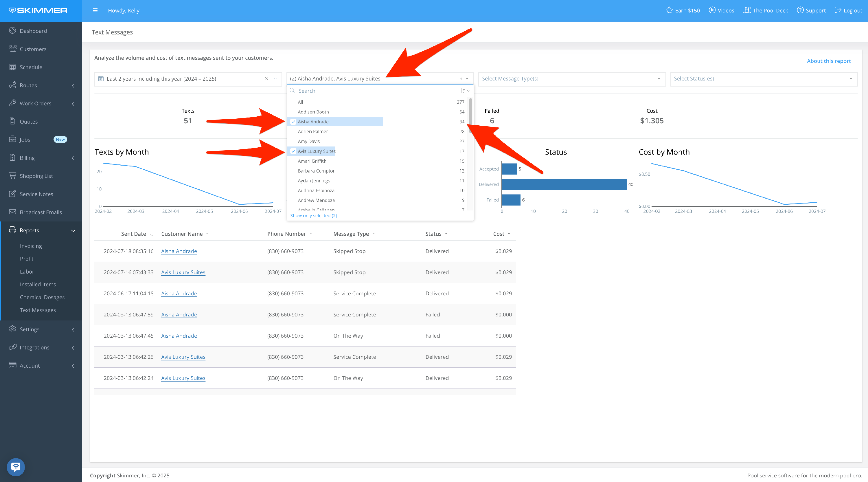The width and height of the screenshot is (868, 482).
Task: Click About this report link
Action: click(x=829, y=61)
